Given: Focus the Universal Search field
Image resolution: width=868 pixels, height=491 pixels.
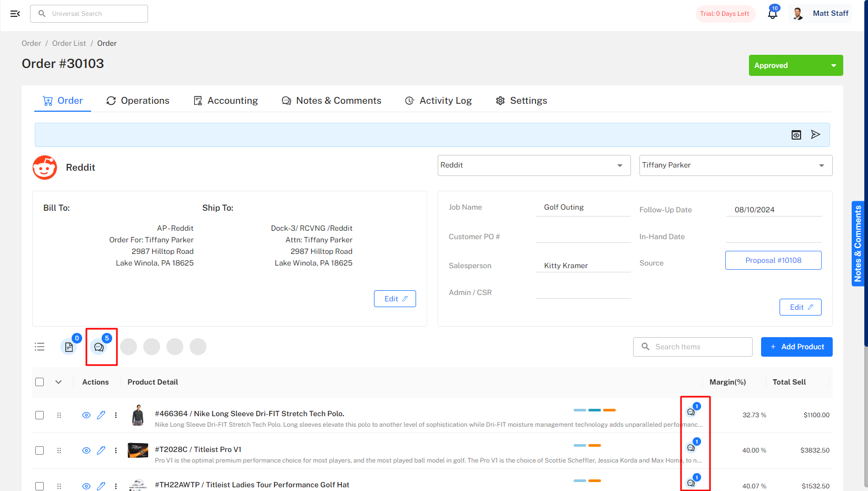Looking at the screenshot, I should click(x=89, y=14).
